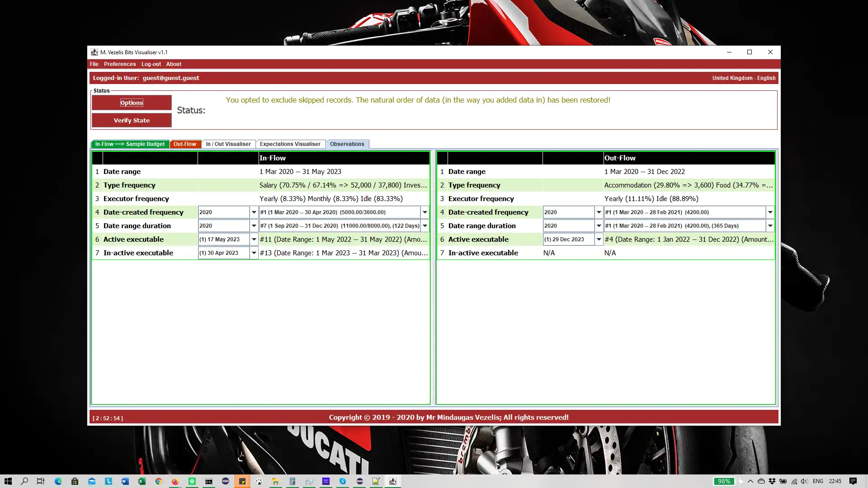Open the Windows notification center icon
Viewport: 868px width, 488px height.
pos(853,481)
